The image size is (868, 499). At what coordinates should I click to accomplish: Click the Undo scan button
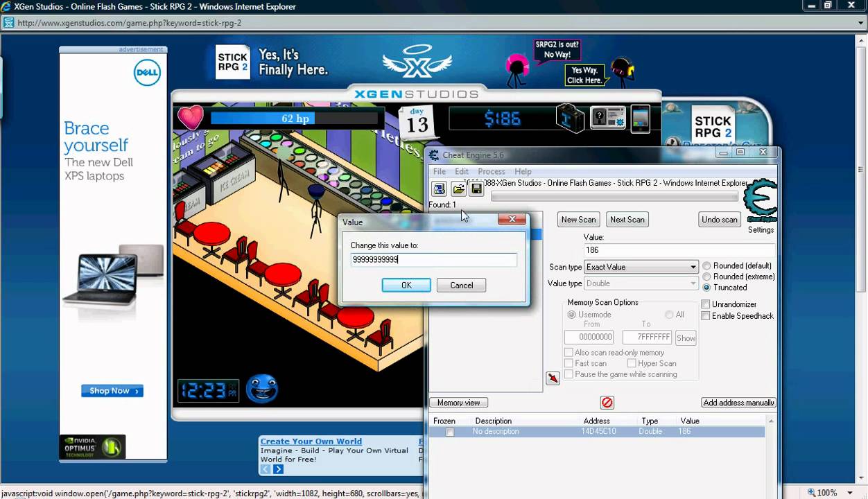[x=720, y=220]
